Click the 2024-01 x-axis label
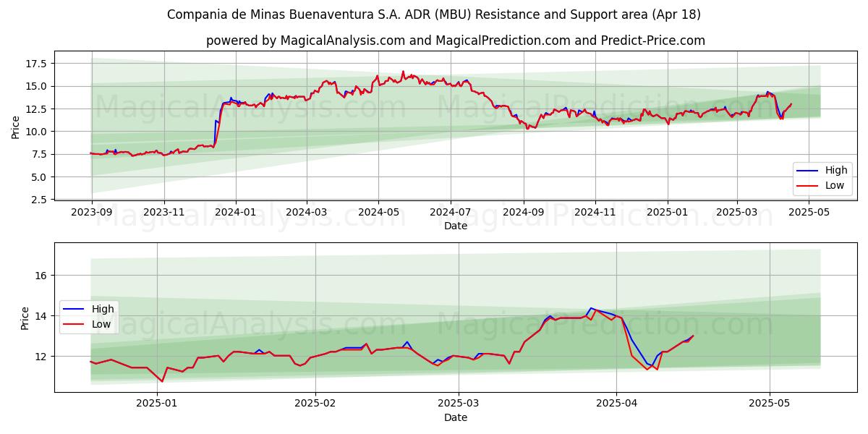The image size is (868, 434). pos(236,213)
